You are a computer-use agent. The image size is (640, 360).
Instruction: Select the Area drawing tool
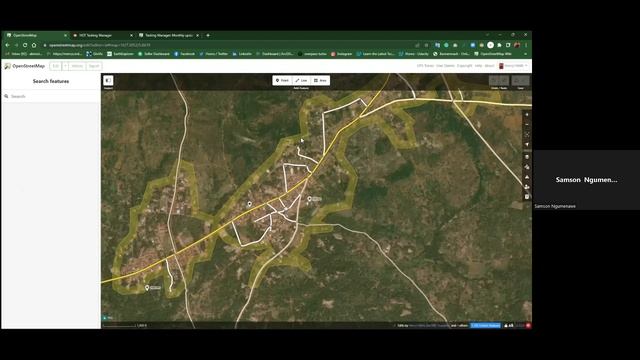click(x=320, y=80)
